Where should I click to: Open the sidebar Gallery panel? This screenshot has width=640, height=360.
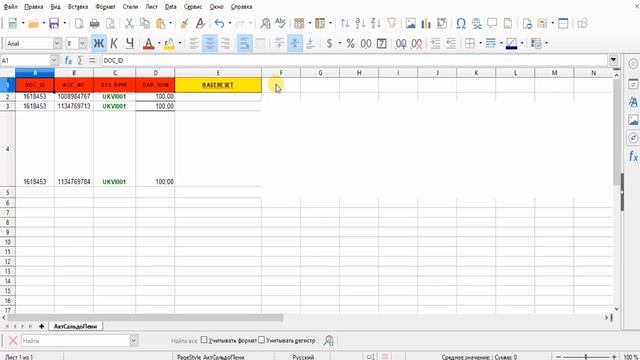pyautogui.click(x=633, y=120)
